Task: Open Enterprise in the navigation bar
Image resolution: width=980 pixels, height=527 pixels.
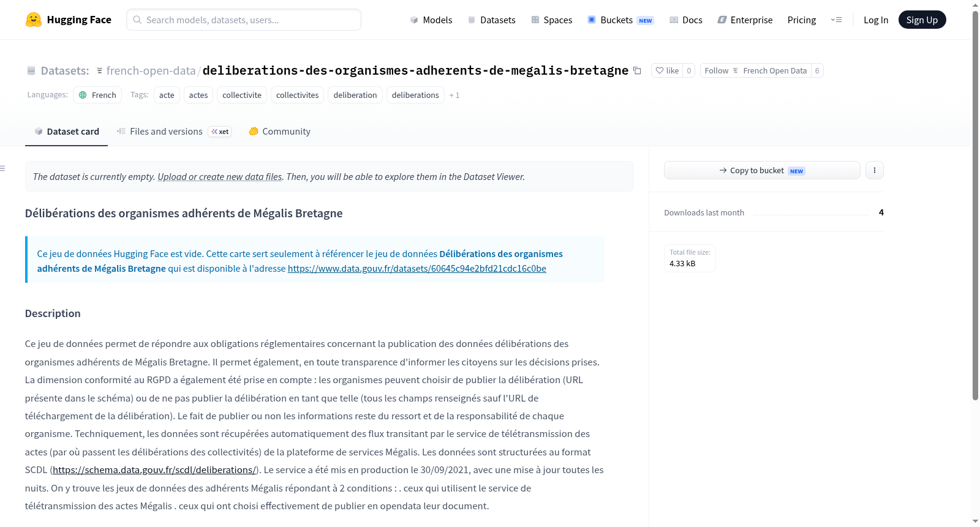Action: [745, 20]
